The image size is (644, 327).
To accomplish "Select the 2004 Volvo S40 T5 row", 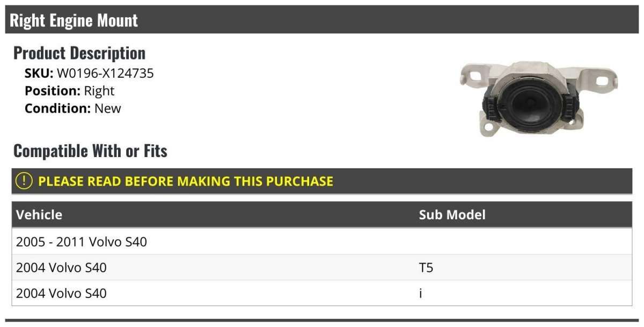I will (x=61, y=267).
